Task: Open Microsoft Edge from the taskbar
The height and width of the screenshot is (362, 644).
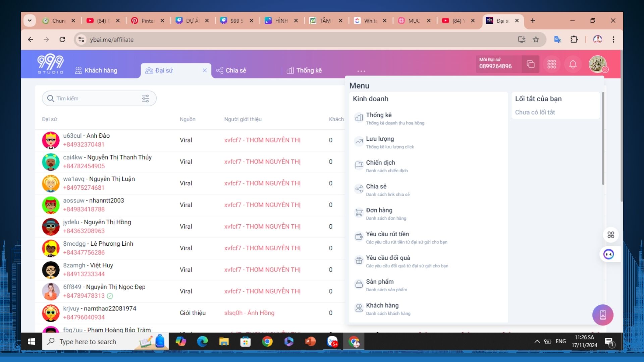Action: 202,342
